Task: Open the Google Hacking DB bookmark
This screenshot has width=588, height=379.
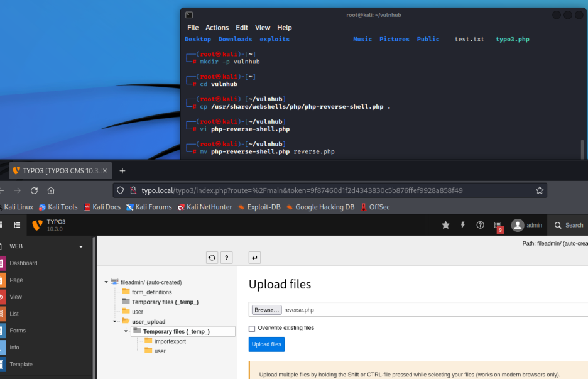Action: (x=320, y=207)
